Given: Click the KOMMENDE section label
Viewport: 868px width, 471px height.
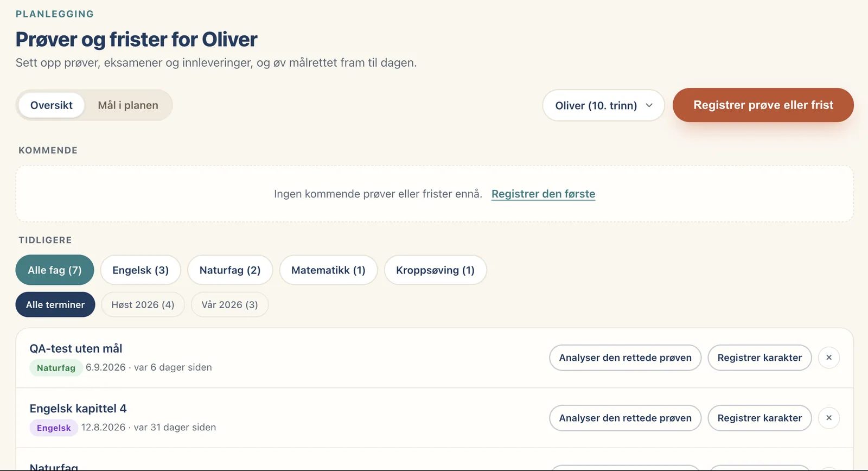Looking at the screenshot, I should click(48, 150).
